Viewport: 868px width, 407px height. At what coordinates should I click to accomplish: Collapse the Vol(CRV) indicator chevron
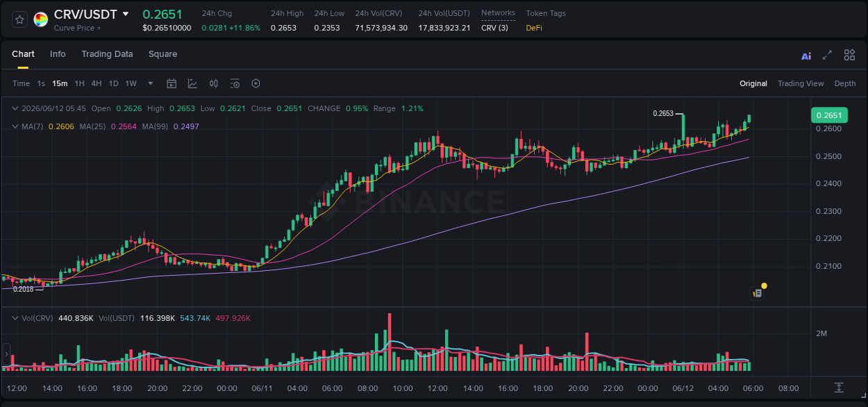coord(15,318)
